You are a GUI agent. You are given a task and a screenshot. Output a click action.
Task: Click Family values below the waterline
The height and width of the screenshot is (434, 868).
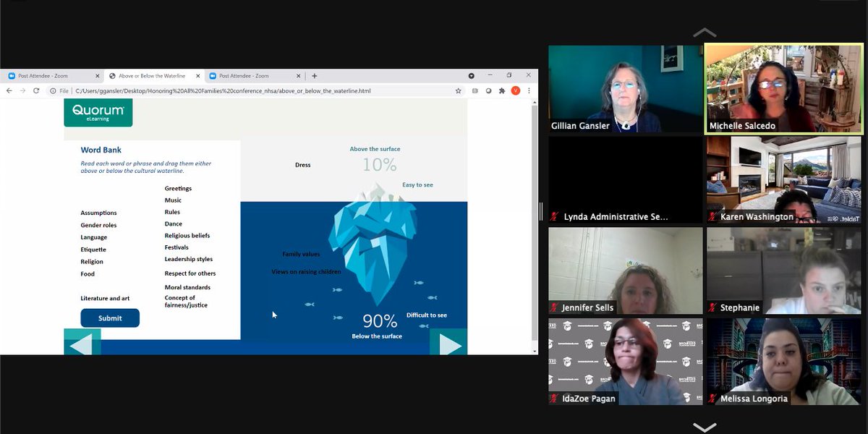click(301, 255)
